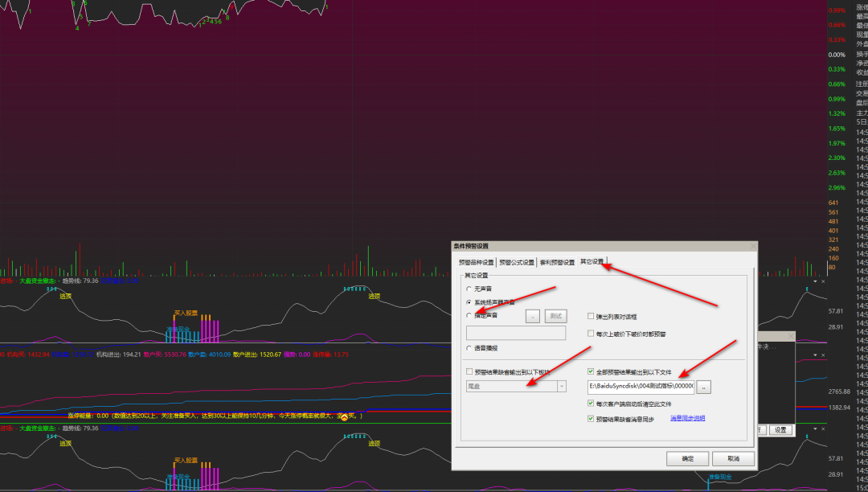Select the 其它设置 tab
868x492 pixels.
coord(592,261)
